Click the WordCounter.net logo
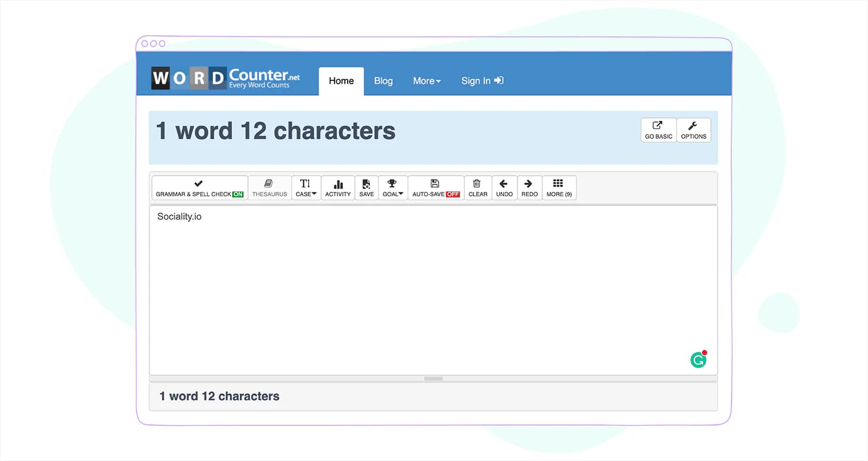The image size is (868, 461). point(226,78)
